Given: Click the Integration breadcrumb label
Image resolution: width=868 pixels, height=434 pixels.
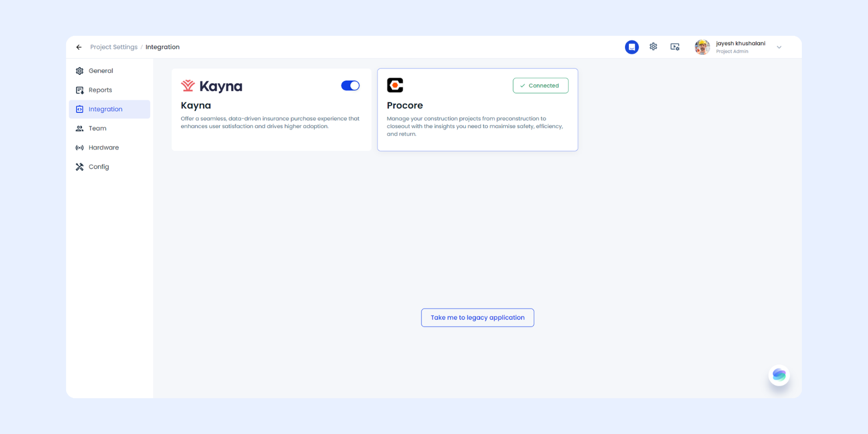Looking at the screenshot, I should click(x=162, y=47).
